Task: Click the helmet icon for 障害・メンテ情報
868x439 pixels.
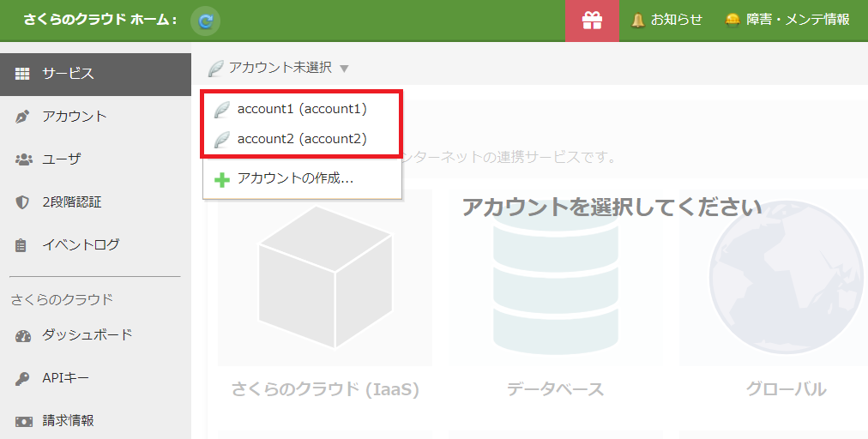Action: [732, 20]
